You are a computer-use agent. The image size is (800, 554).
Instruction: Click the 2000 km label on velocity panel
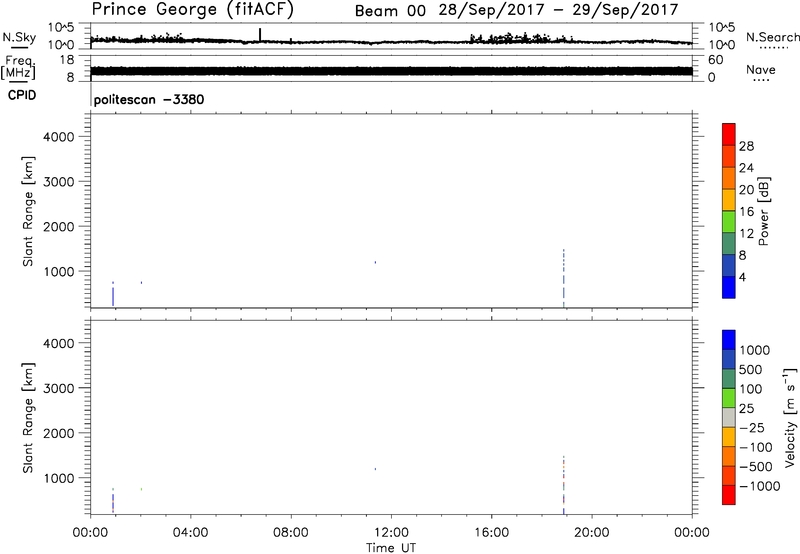click(59, 433)
